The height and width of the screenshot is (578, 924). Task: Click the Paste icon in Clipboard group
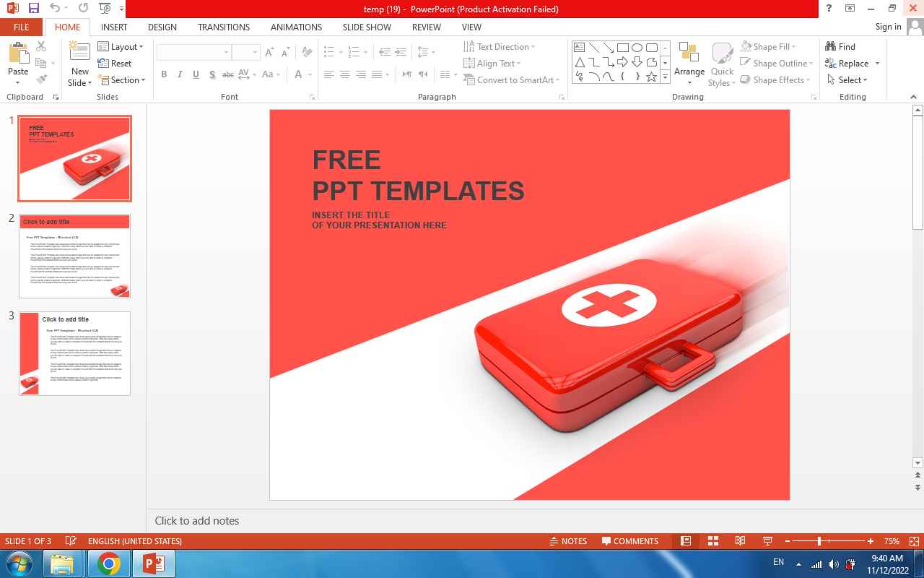[18, 54]
